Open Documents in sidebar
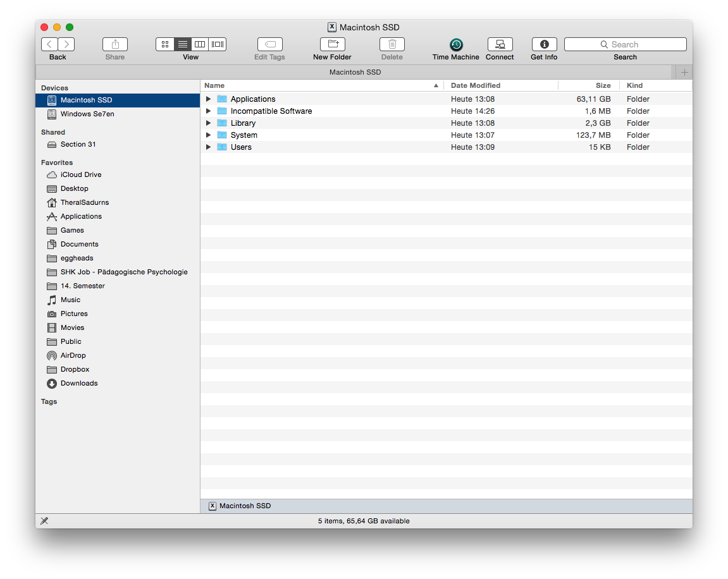The width and height of the screenshot is (728, 579). click(118, 245)
